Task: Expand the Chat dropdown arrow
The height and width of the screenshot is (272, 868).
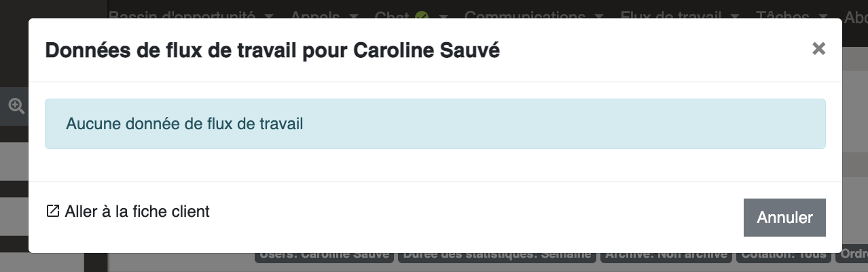Action: [x=444, y=16]
